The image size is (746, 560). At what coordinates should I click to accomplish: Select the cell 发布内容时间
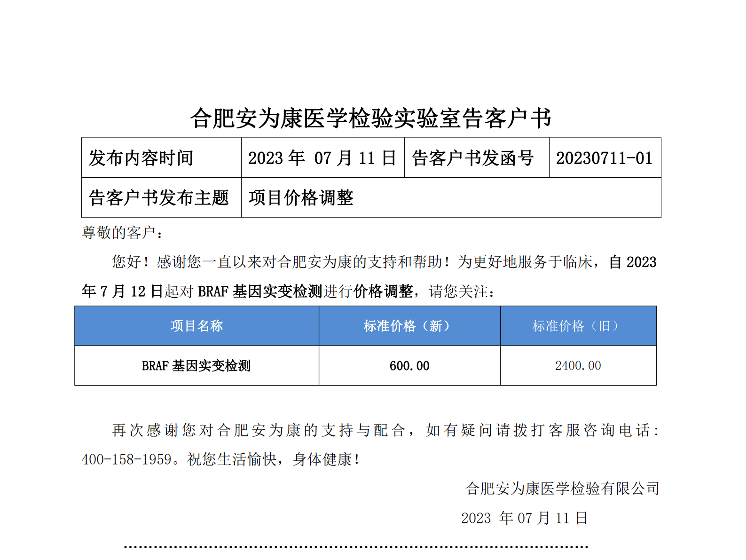tap(161, 158)
